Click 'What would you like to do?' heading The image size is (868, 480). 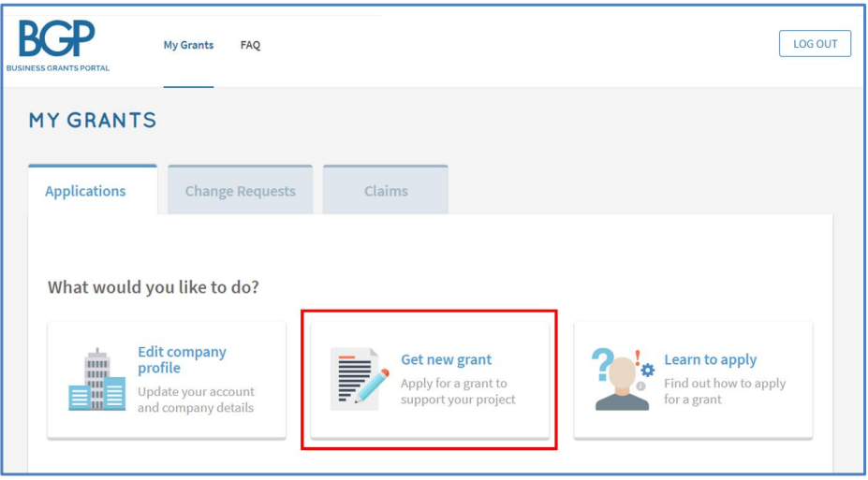(x=154, y=287)
